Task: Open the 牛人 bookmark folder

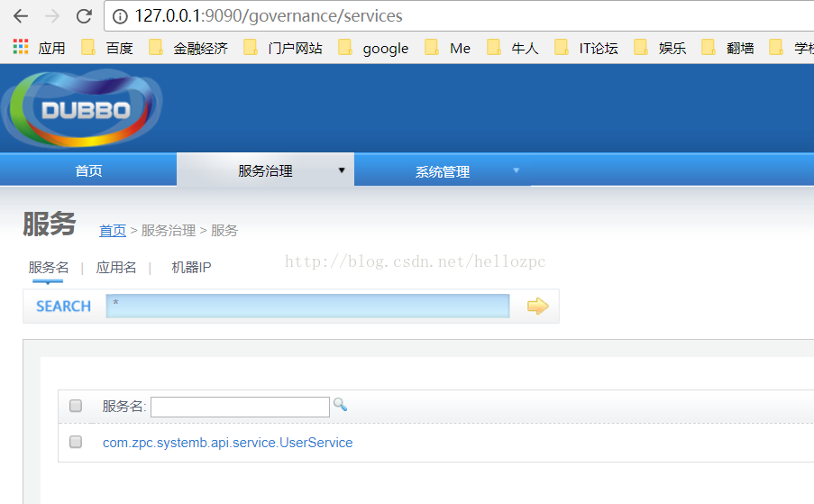Action: (x=512, y=48)
